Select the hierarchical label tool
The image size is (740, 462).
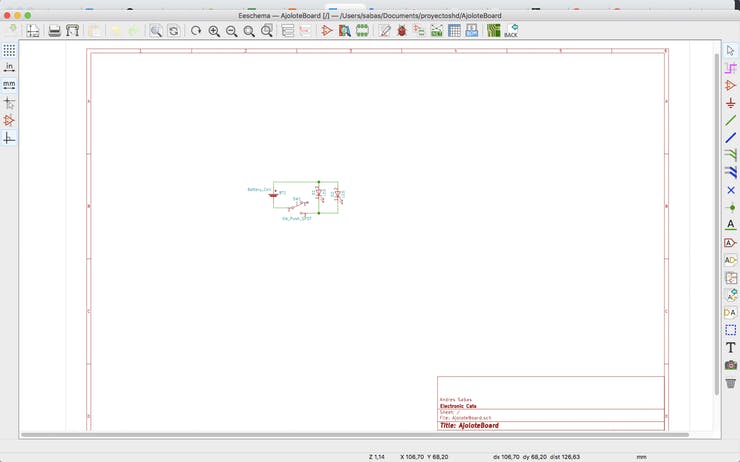pyautogui.click(x=731, y=260)
